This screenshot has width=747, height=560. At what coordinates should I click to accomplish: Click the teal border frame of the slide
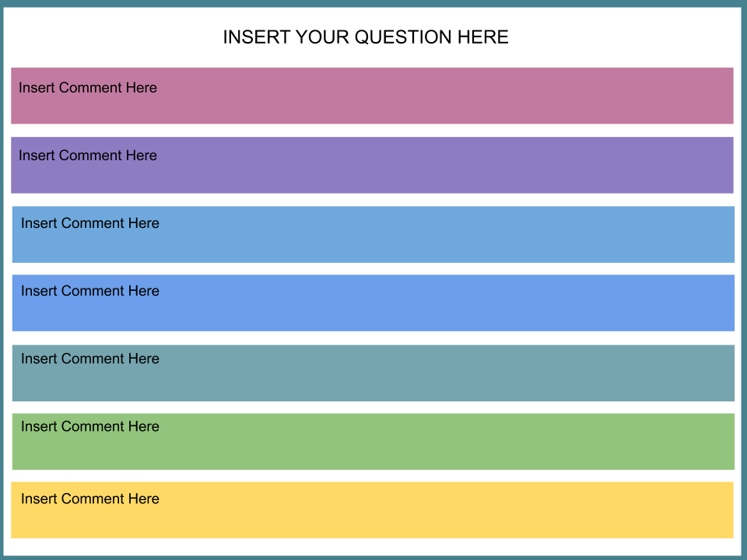coord(373,3)
